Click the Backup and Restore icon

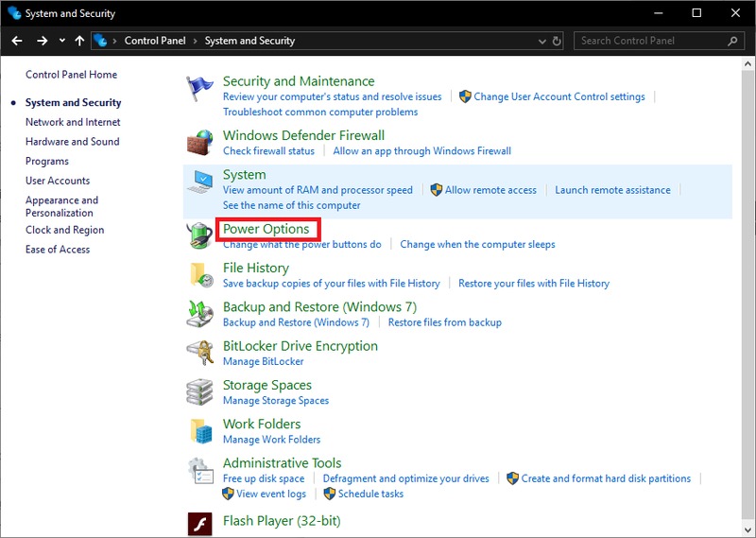[200, 314]
